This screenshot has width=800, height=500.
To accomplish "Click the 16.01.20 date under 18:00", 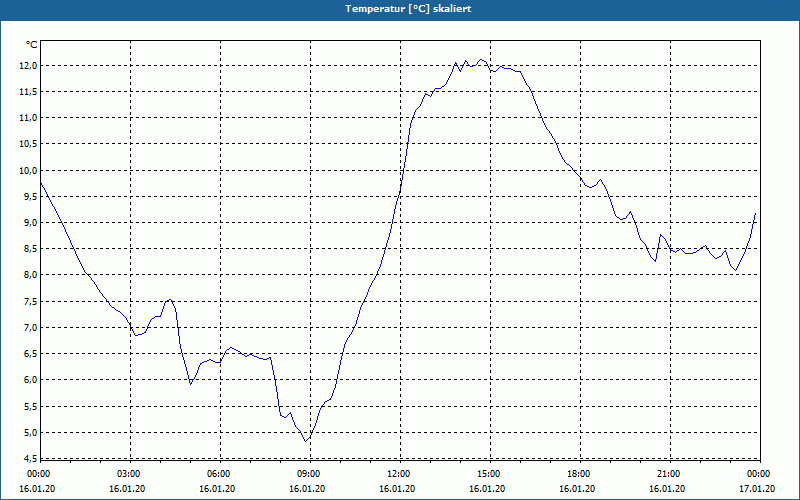I will [577, 489].
